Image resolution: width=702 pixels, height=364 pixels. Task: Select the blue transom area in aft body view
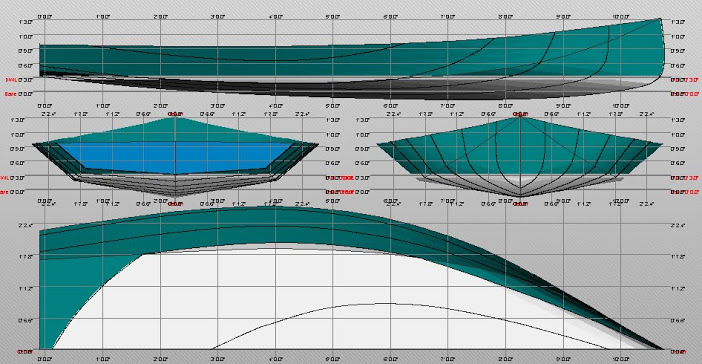click(x=175, y=158)
